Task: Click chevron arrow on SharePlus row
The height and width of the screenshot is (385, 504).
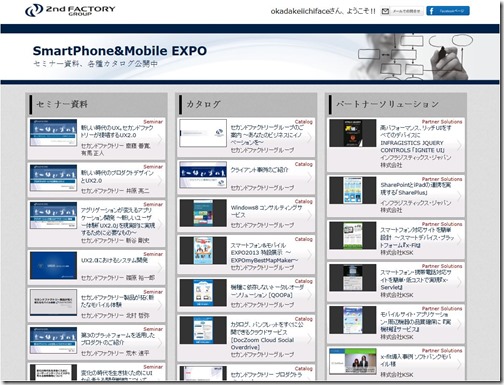Action: (x=459, y=196)
